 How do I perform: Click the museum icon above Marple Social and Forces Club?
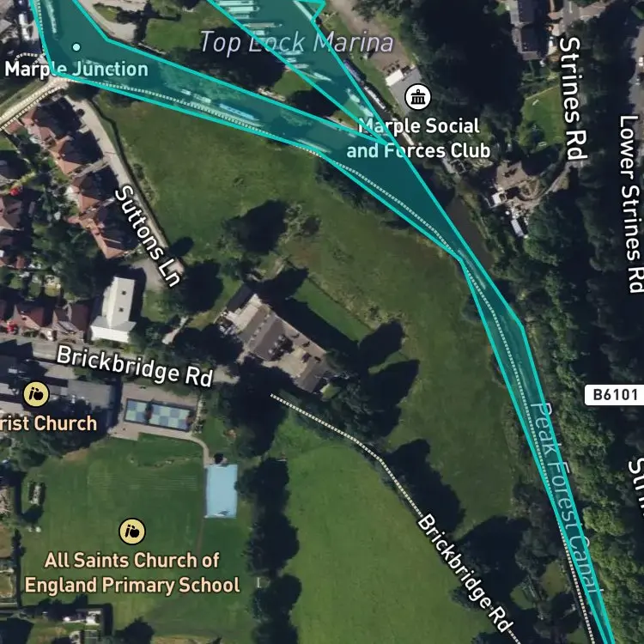(417, 97)
